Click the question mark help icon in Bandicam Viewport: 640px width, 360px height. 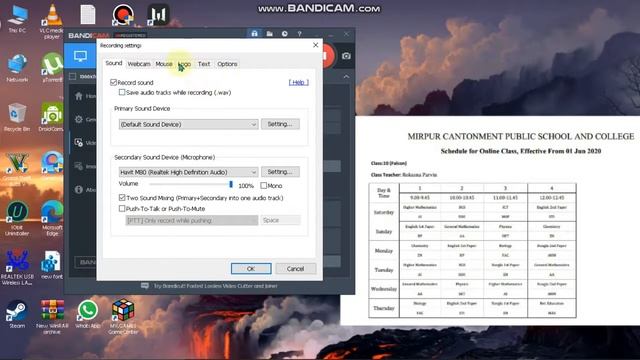[299, 33]
